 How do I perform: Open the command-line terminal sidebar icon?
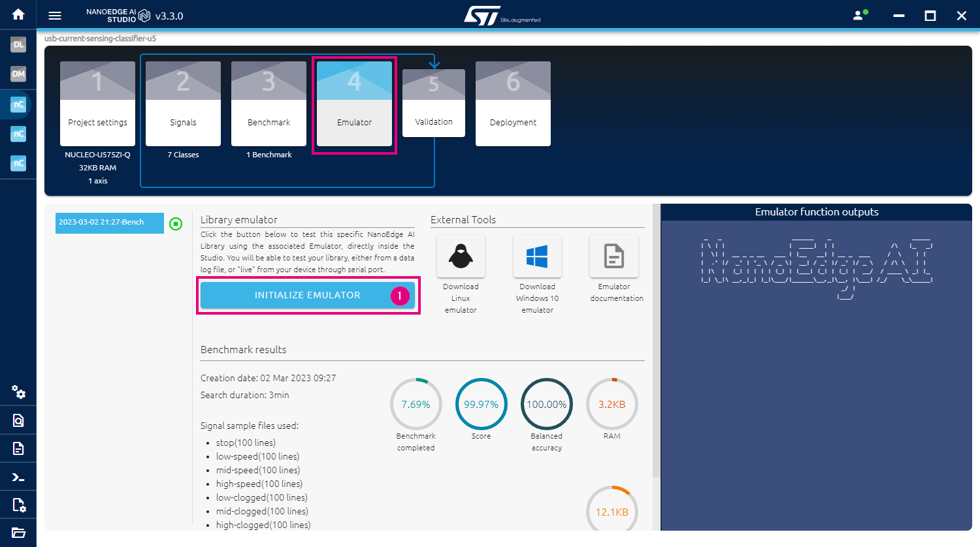coord(18,477)
